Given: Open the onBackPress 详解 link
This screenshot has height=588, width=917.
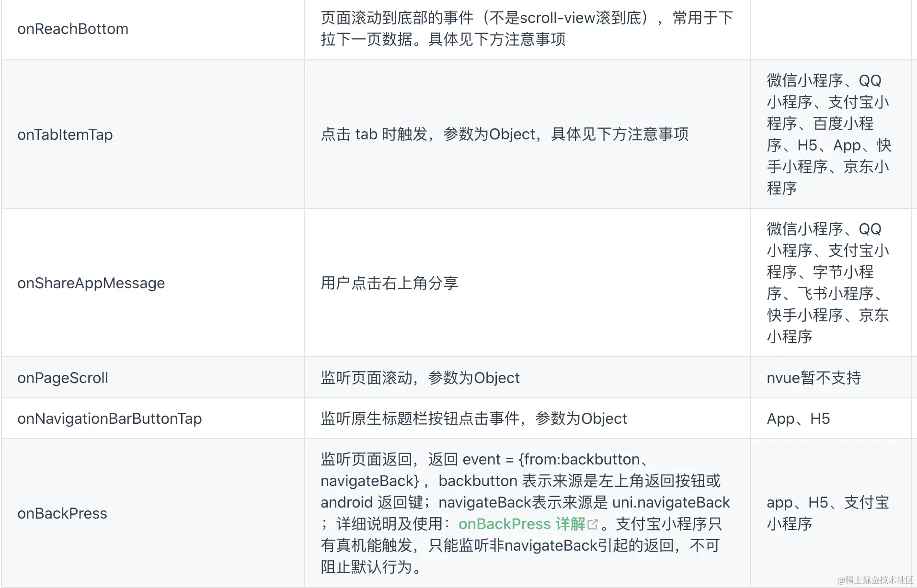Looking at the screenshot, I should tap(521, 524).
